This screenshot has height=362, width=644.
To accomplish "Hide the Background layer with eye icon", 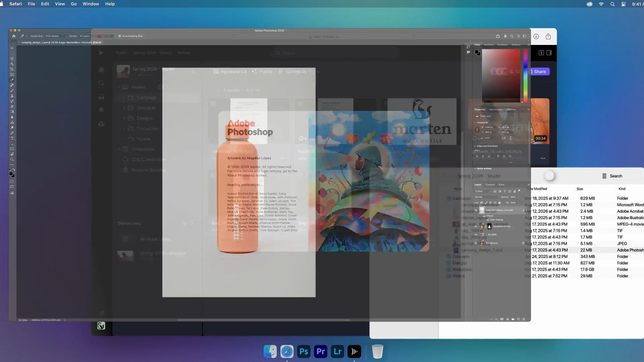I will [x=476, y=243].
